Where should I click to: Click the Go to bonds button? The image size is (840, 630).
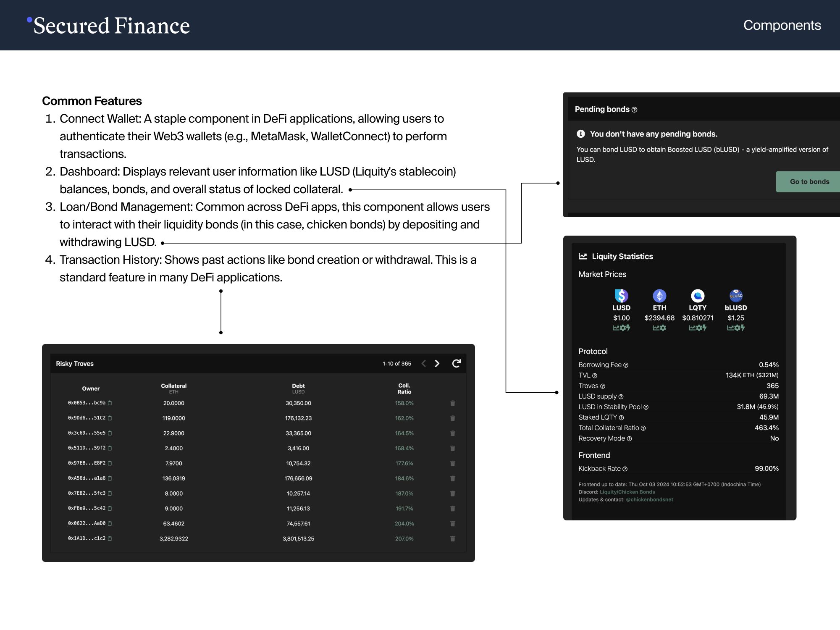click(808, 182)
